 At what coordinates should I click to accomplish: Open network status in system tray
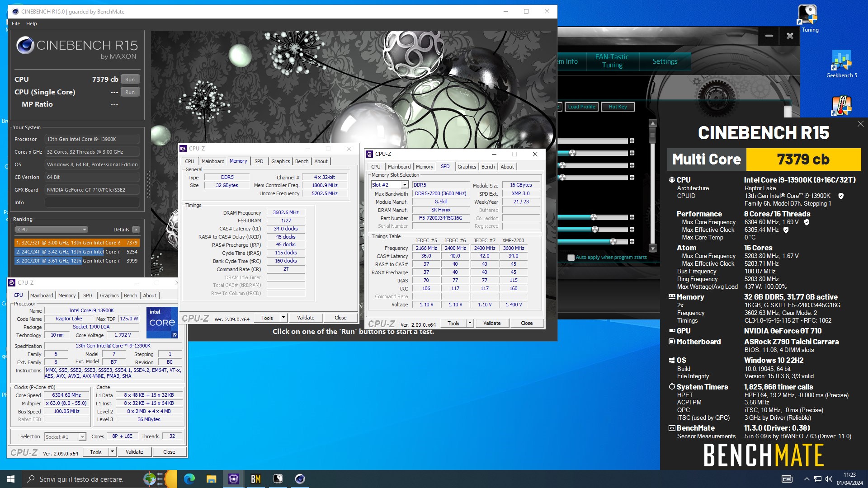point(817,479)
